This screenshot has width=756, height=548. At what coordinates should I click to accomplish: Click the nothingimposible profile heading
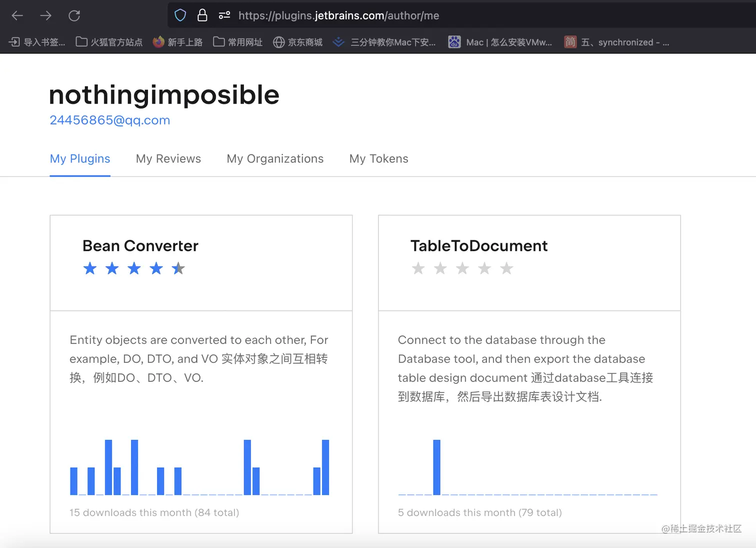[164, 95]
